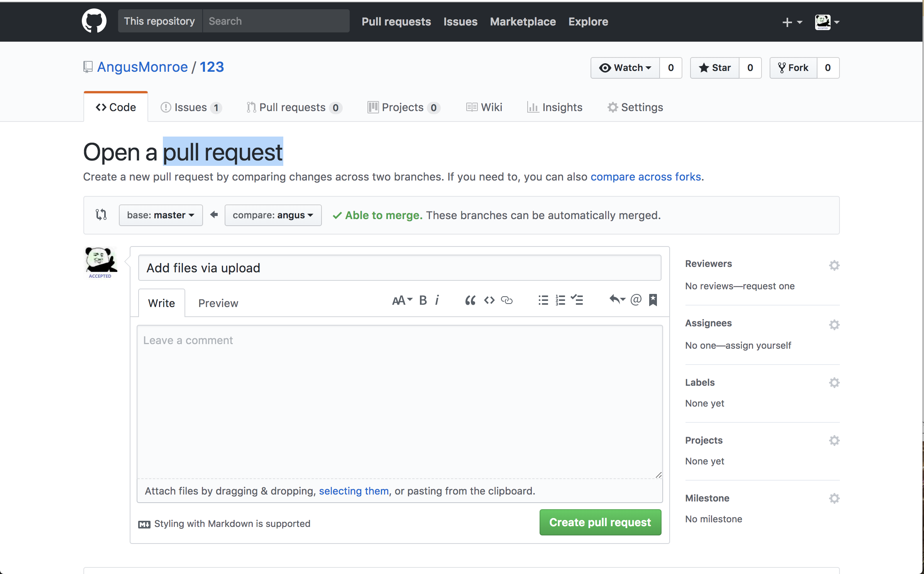Open the Reviewers gear settings
The height and width of the screenshot is (574, 924).
[834, 265]
